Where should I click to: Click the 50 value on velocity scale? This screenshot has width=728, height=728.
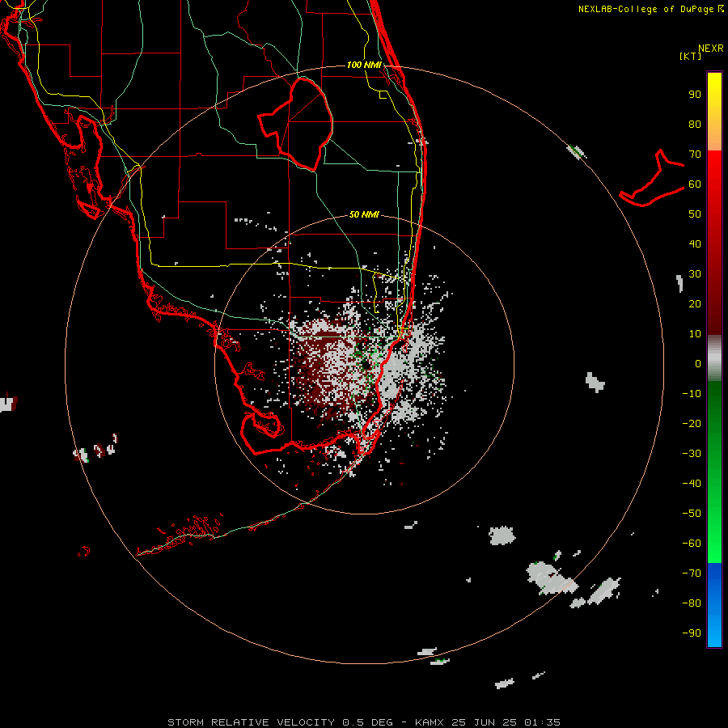click(x=695, y=214)
